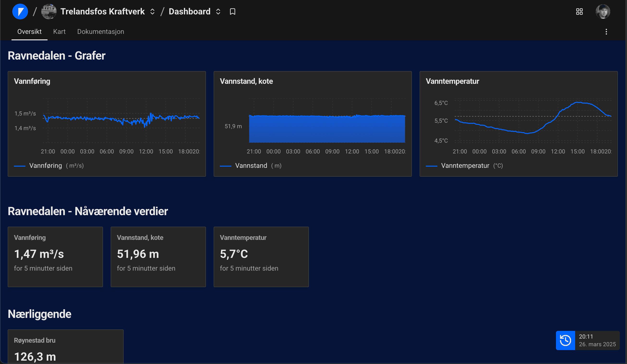Click the blue time history icon
This screenshot has height=364, width=627.
click(x=565, y=340)
